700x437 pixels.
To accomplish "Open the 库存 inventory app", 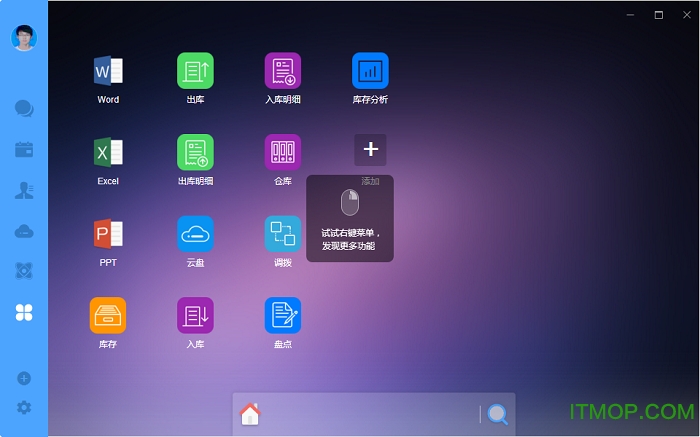I will coord(108,315).
